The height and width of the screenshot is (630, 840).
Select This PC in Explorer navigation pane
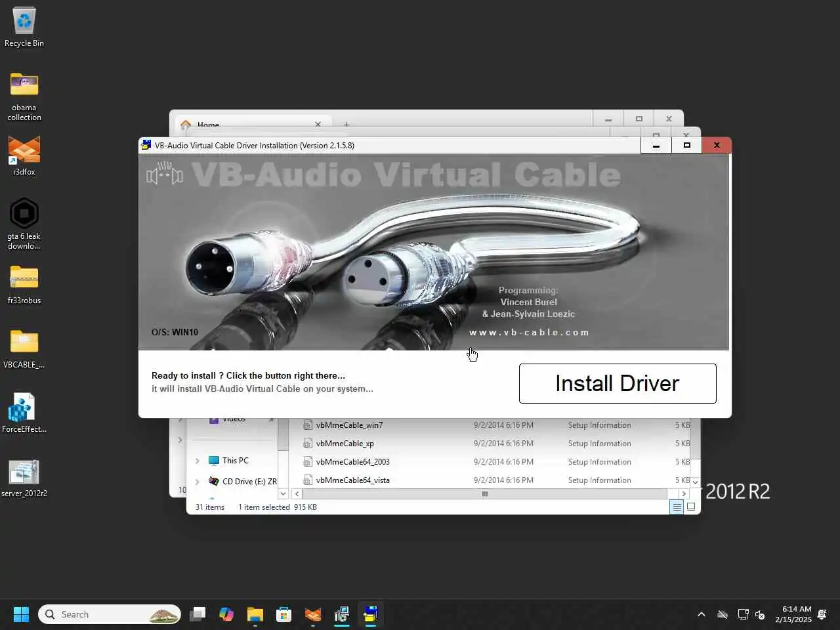click(x=235, y=461)
